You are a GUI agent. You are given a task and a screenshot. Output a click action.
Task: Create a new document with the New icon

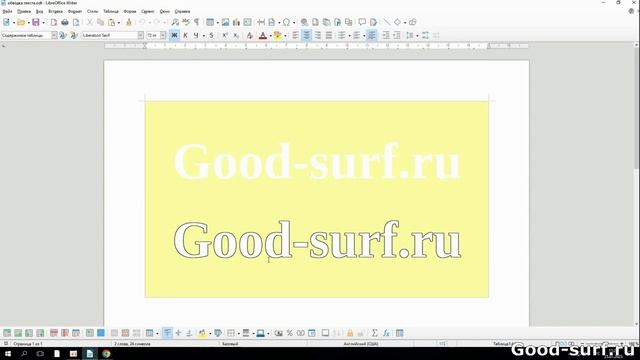click(7, 22)
